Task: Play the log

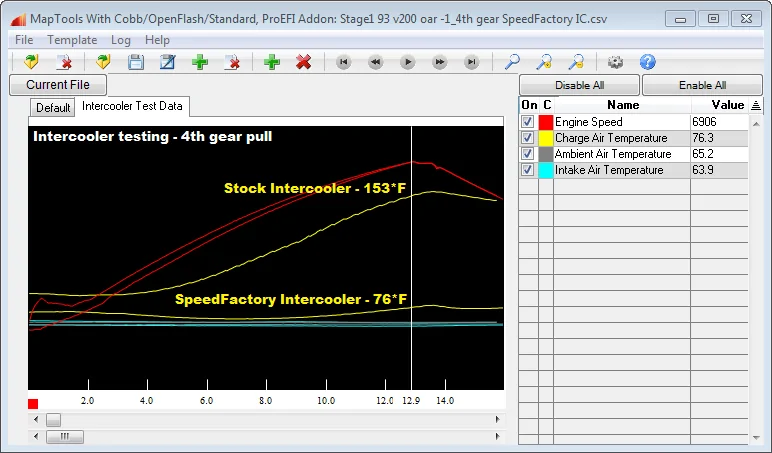Action: click(408, 62)
